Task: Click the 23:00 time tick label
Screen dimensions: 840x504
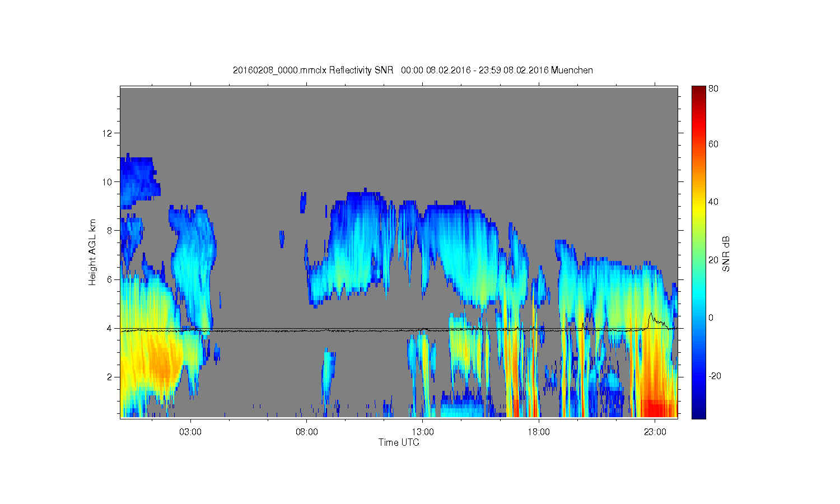Action: tap(655, 432)
